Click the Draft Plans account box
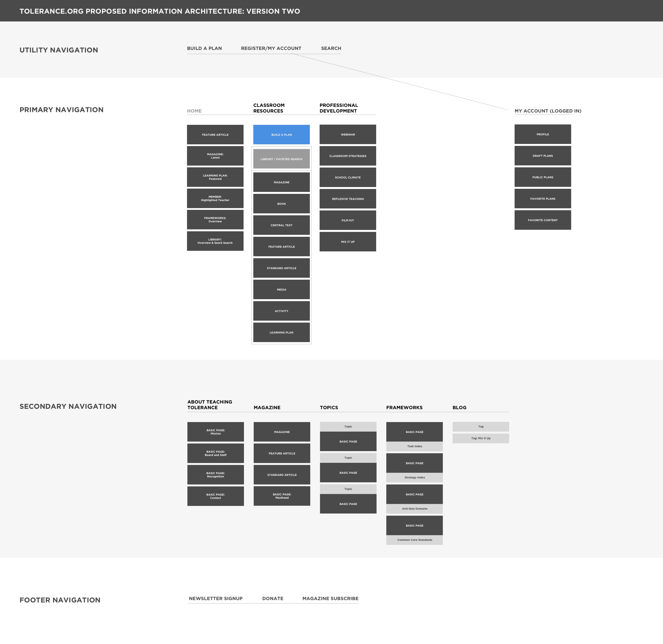 click(x=542, y=156)
